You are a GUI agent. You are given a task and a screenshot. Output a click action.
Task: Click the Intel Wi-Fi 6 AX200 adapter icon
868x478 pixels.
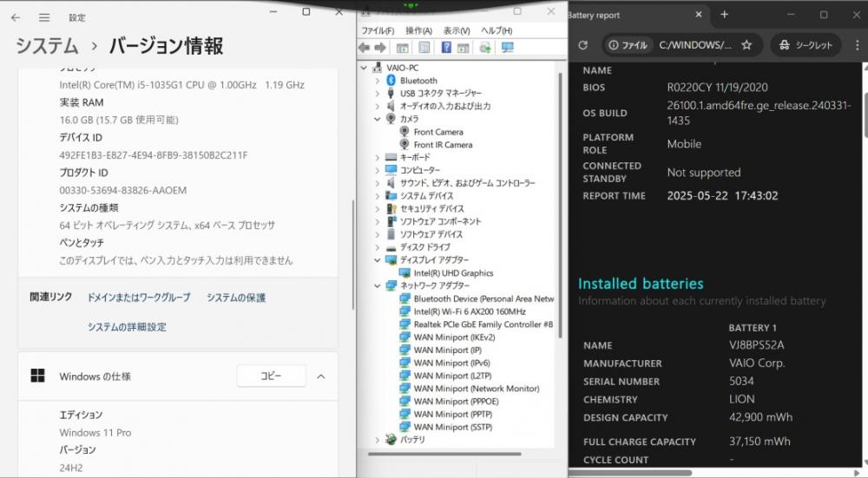pos(404,311)
